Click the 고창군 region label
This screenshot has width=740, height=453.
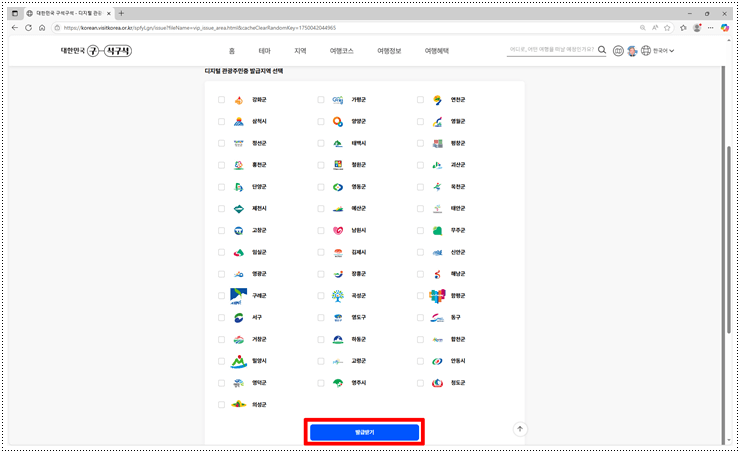pos(259,231)
